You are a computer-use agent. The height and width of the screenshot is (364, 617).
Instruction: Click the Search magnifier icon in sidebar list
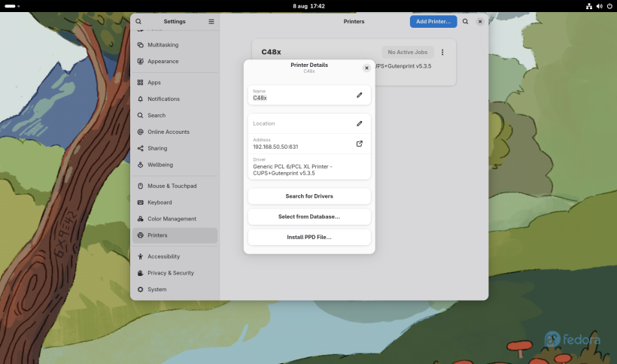tap(141, 116)
